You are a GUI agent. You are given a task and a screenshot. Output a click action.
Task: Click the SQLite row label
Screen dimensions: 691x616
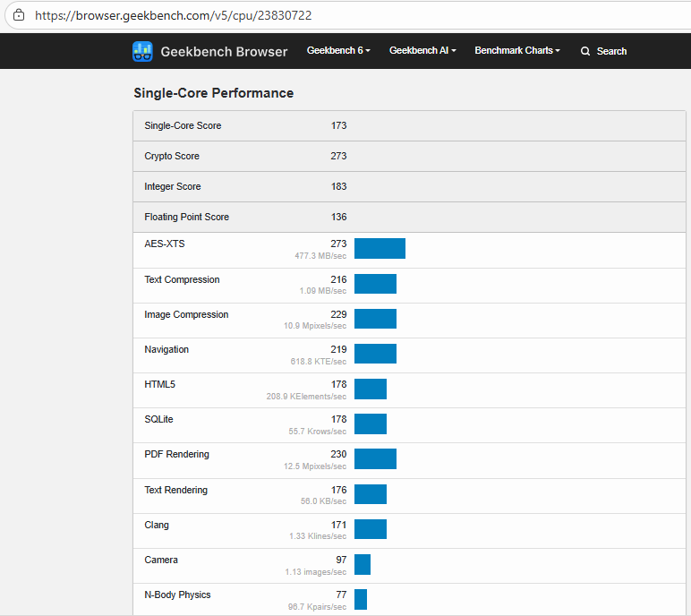(x=158, y=419)
